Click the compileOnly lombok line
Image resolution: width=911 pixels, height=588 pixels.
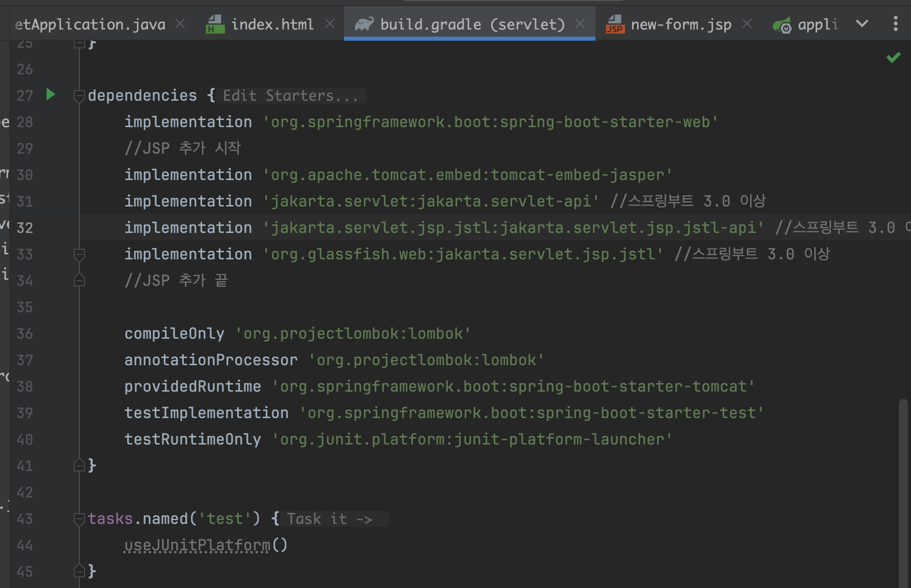[298, 334]
